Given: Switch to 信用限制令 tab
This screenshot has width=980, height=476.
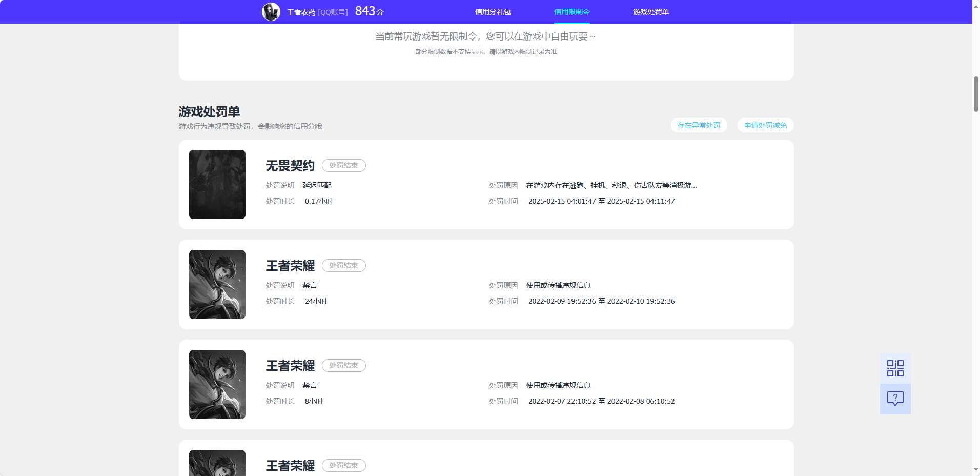Looking at the screenshot, I should coord(571,12).
